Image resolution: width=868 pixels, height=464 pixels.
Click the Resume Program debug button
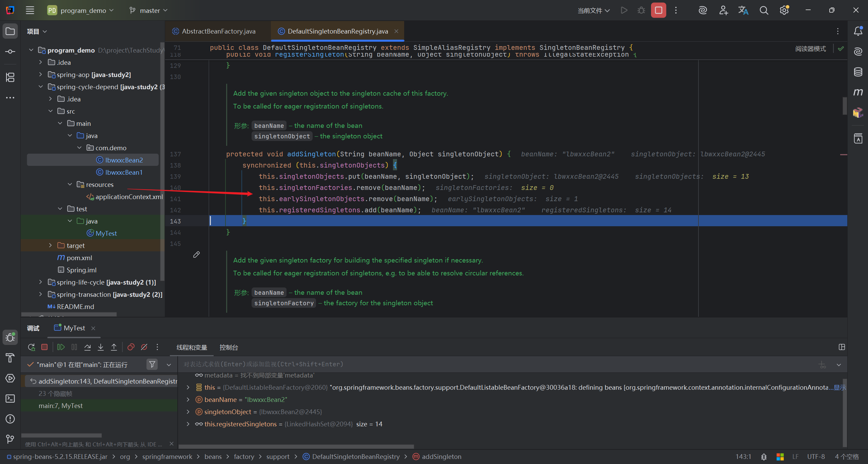61,347
